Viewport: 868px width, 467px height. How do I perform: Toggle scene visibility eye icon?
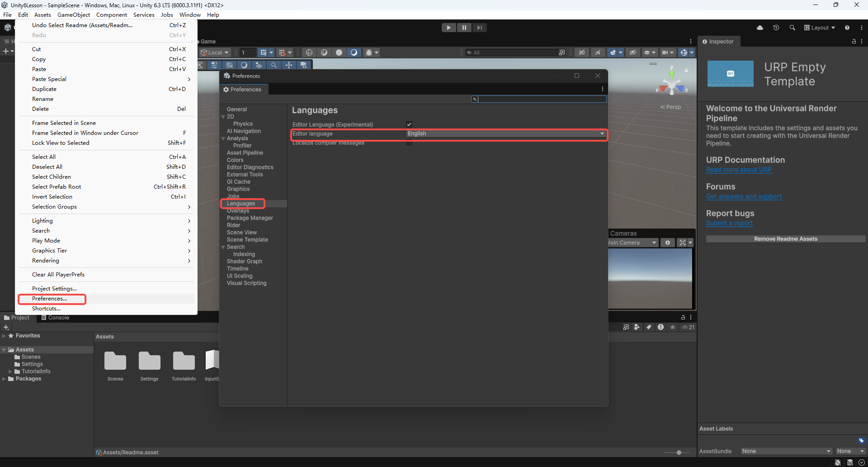(633, 52)
